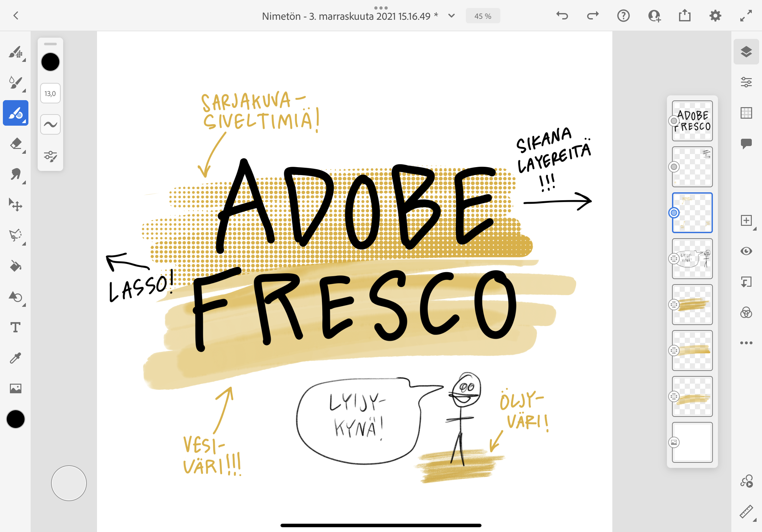Click pixel badge on stickman layer
Screen dimensions: 762x532
click(x=674, y=259)
